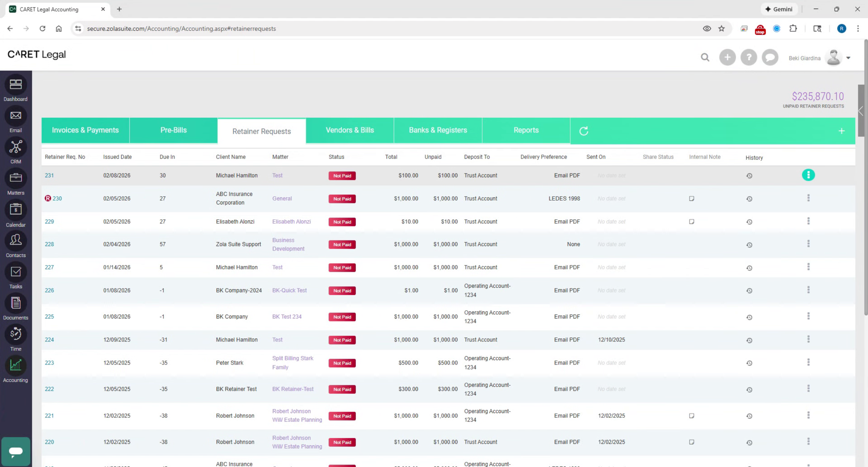Image resolution: width=868 pixels, height=467 pixels.
Task: Expand the collapsed right side panel arrow
Action: tap(861, 111)
